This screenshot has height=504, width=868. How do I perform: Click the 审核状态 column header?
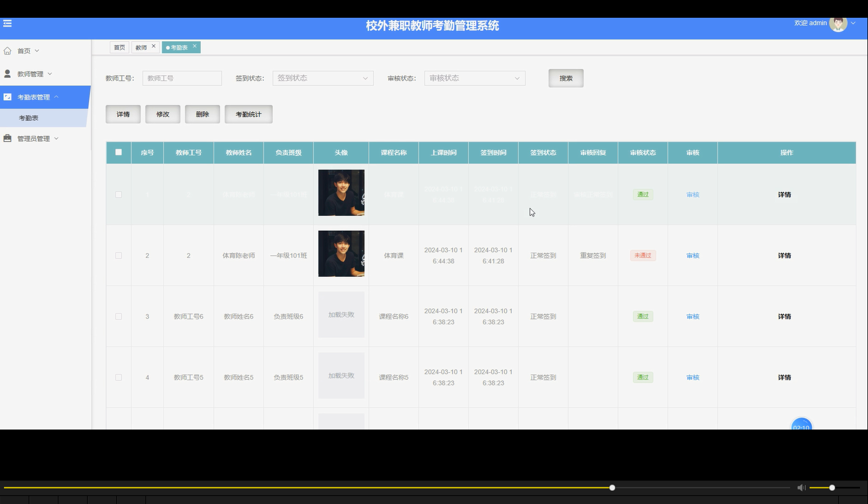pos(643,152)
